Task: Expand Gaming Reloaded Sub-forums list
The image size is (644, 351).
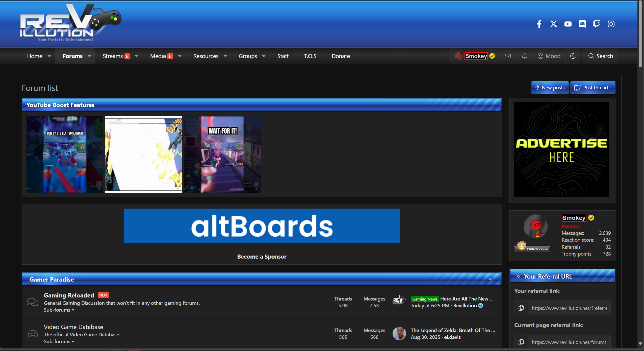Action: tap(59, 310)
